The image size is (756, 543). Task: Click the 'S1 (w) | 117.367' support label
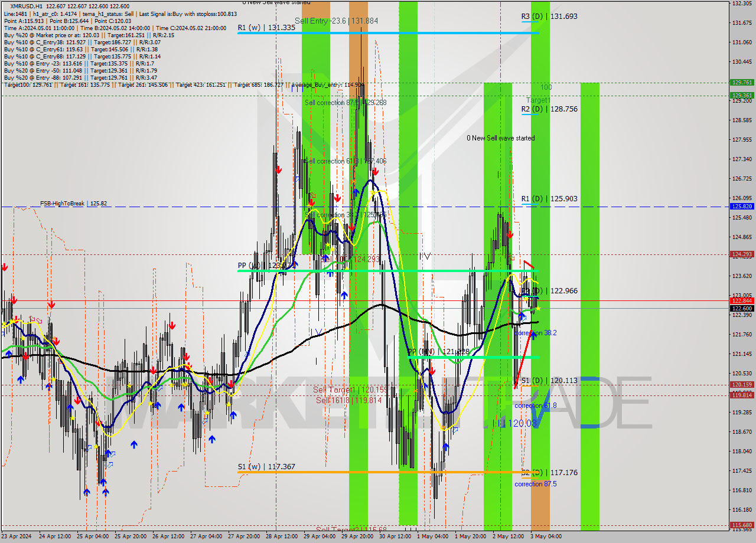pyautogui.click(x=266, y=467)
